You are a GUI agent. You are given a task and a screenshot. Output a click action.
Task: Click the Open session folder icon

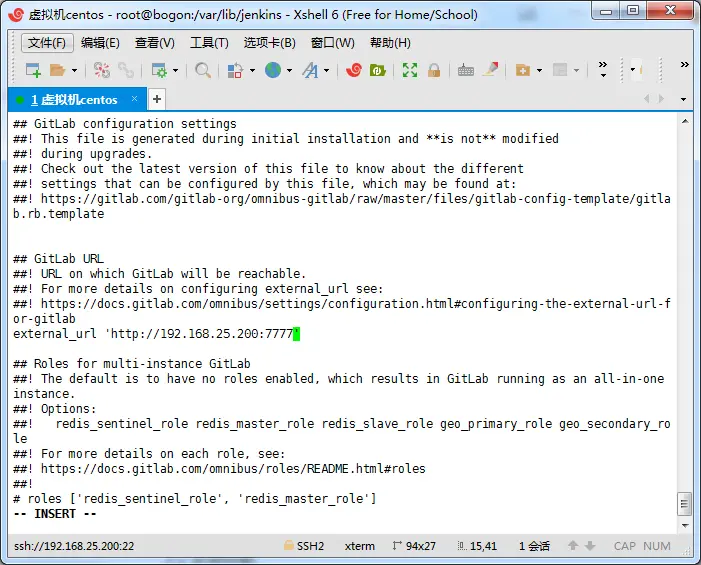coord(58,70)
